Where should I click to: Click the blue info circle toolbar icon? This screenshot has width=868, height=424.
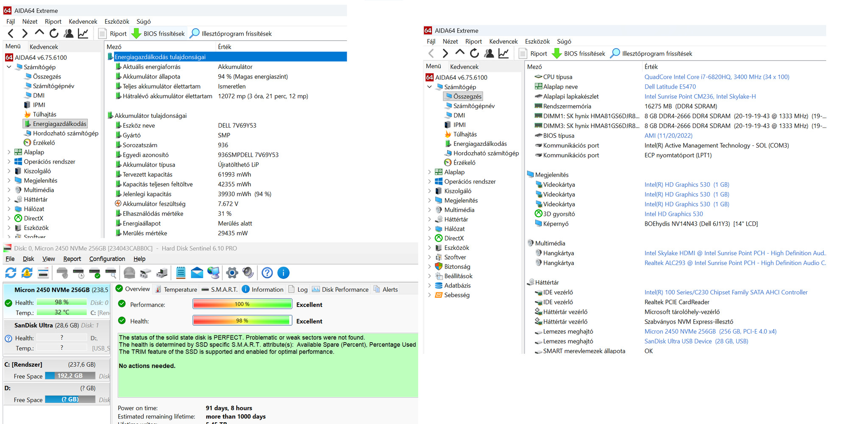coord(283,273)
